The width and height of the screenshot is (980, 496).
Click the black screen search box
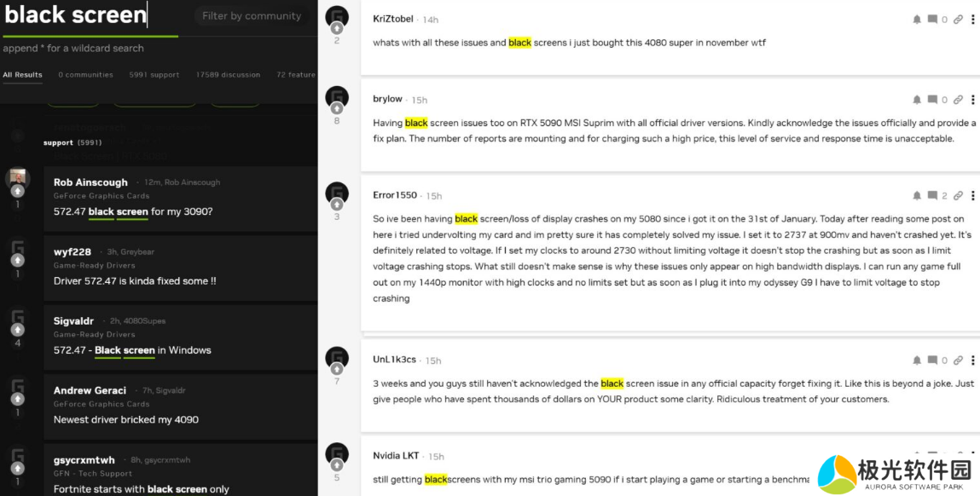(x=90, y=15)
